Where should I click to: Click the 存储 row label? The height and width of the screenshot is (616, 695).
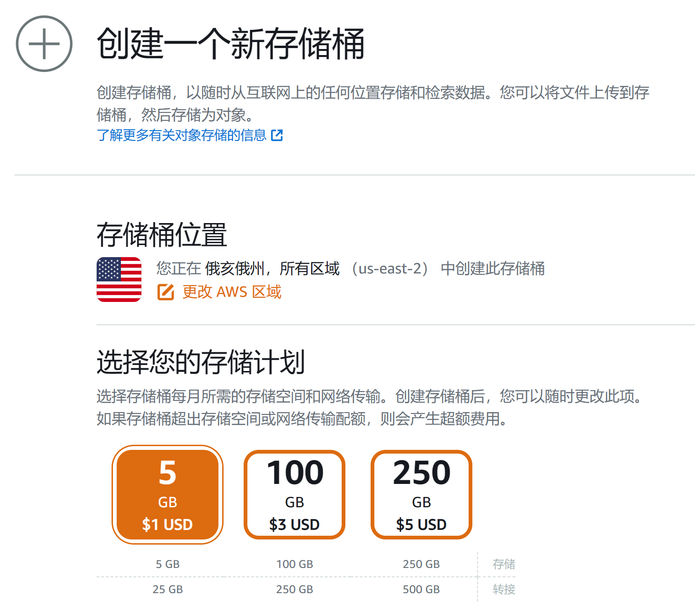pos(504,564)
